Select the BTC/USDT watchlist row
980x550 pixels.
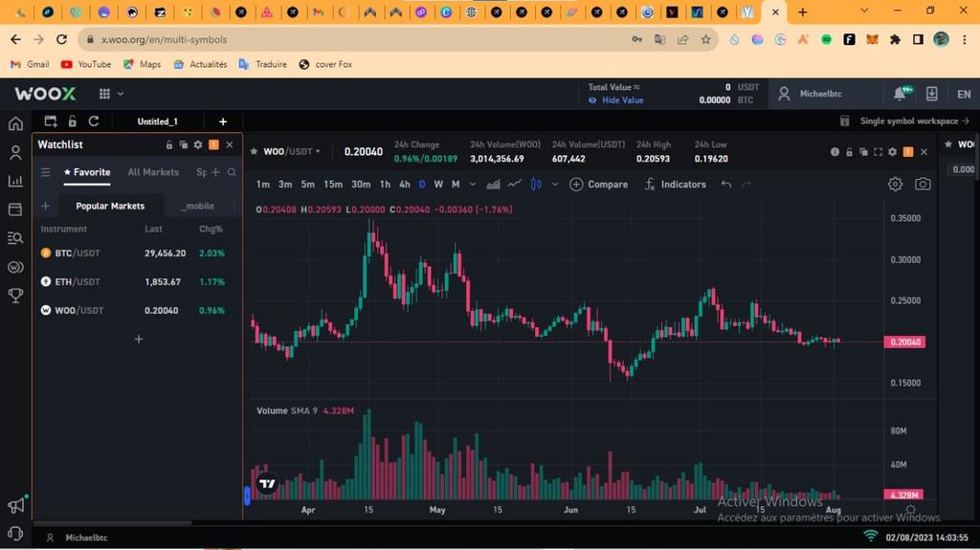pyautogui.click(x=138, y=253)
